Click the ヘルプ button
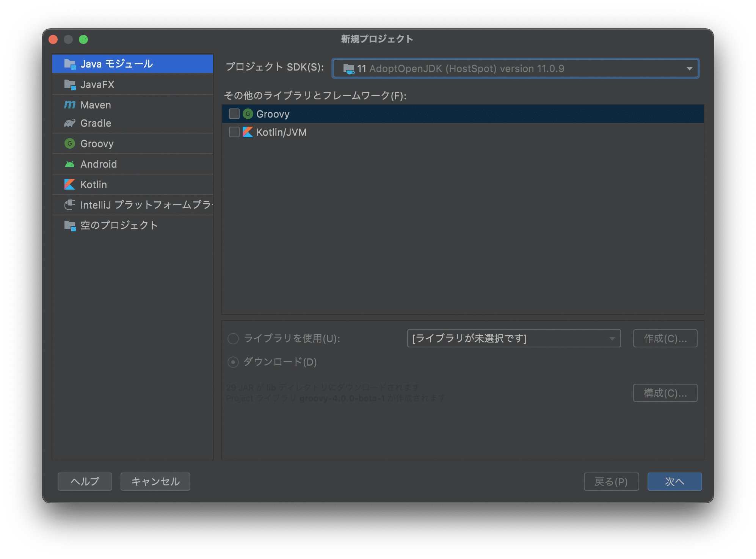The image size is (756, 559). click(x=85, y=482)
